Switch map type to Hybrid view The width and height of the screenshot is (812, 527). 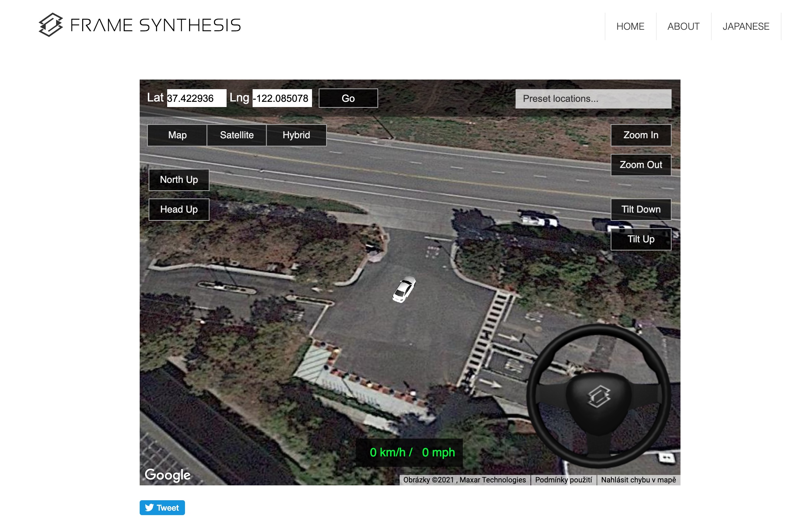tap(296, 135)
